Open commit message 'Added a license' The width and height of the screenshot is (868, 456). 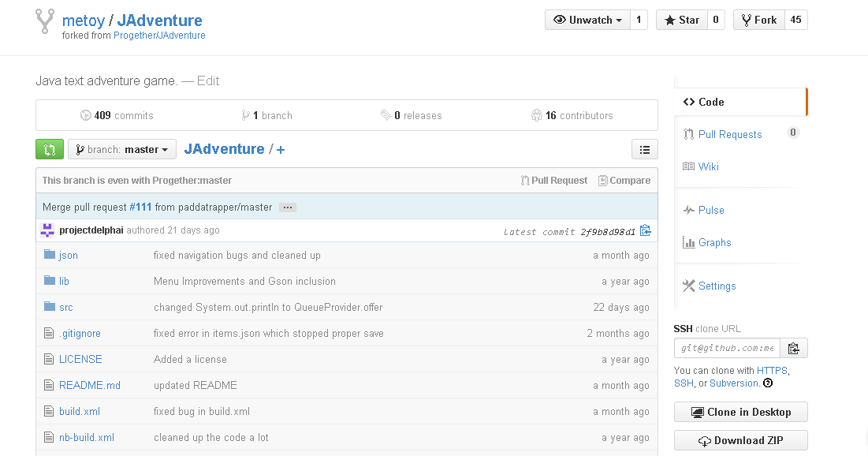190,359
